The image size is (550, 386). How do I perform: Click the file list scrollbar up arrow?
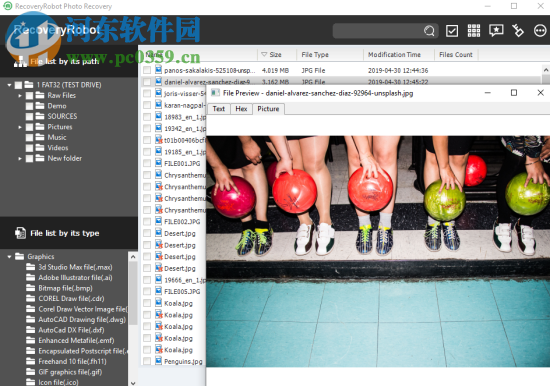click(x=546, y=70)
